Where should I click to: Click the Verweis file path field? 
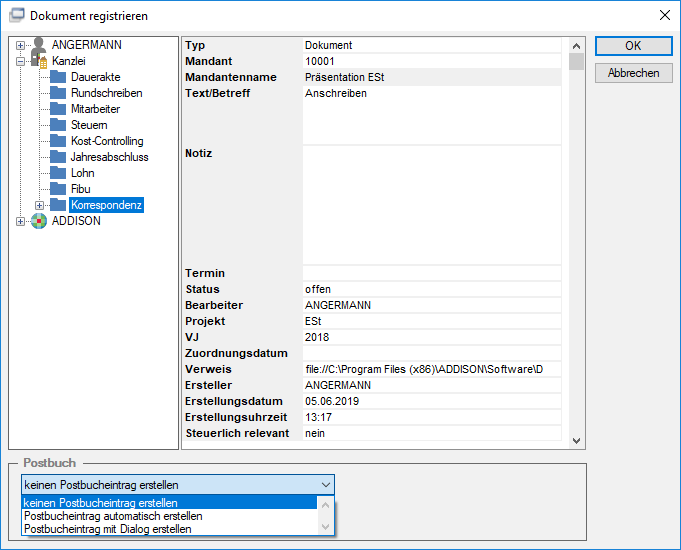click(432, 369)
